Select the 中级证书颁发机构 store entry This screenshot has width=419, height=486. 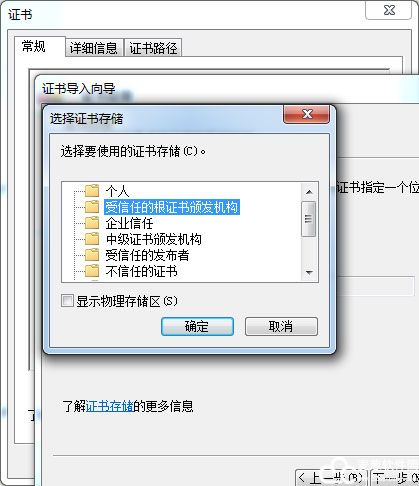(x=154, y=239)
